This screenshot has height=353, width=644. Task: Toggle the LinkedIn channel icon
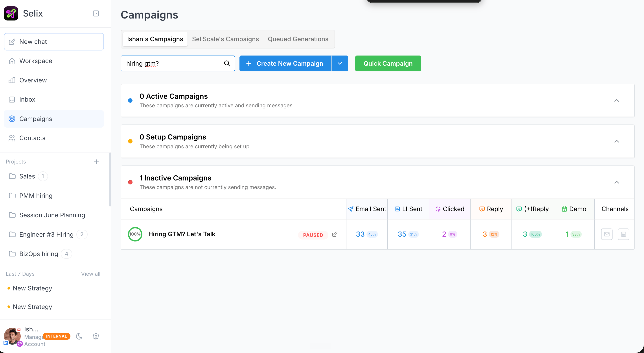[624, 234]
